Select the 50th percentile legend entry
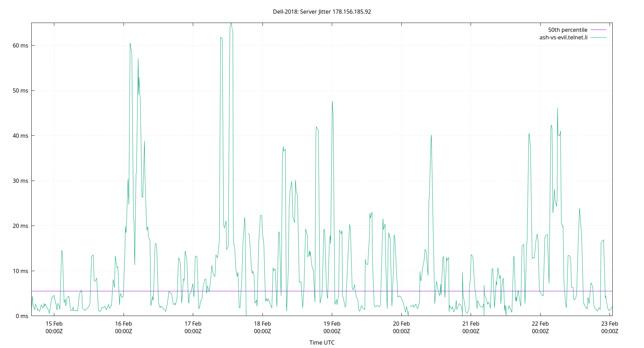 click(x=568, y=30)
